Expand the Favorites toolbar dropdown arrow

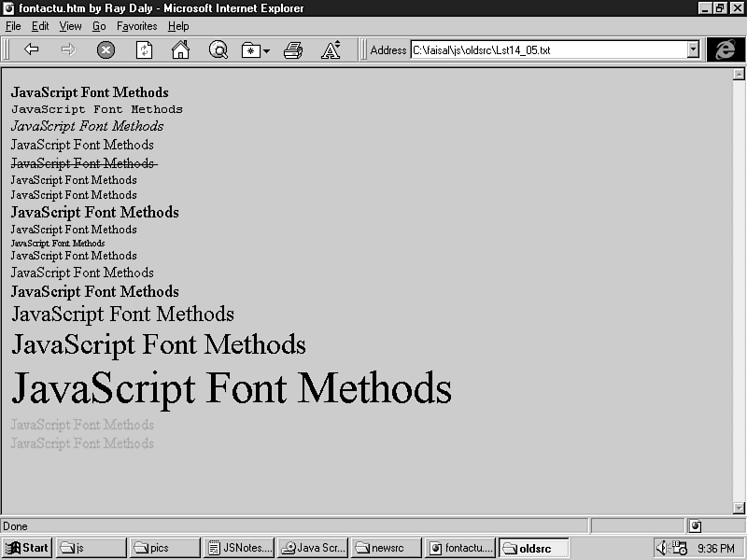(266, 51)
